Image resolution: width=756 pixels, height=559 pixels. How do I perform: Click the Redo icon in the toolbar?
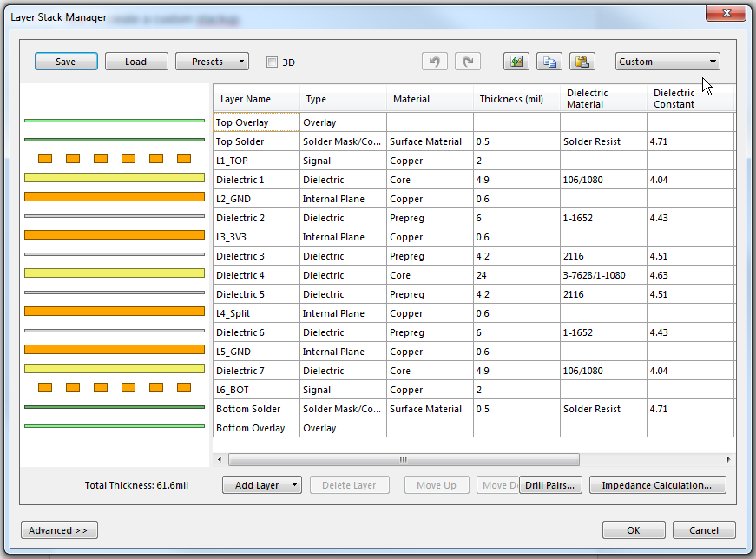point(468,61)
